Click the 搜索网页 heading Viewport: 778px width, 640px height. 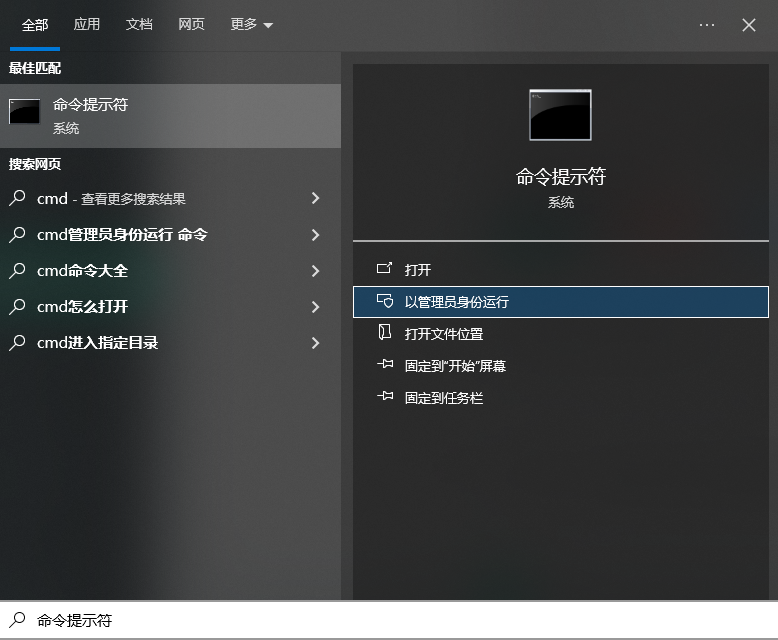tap(35, 164)
